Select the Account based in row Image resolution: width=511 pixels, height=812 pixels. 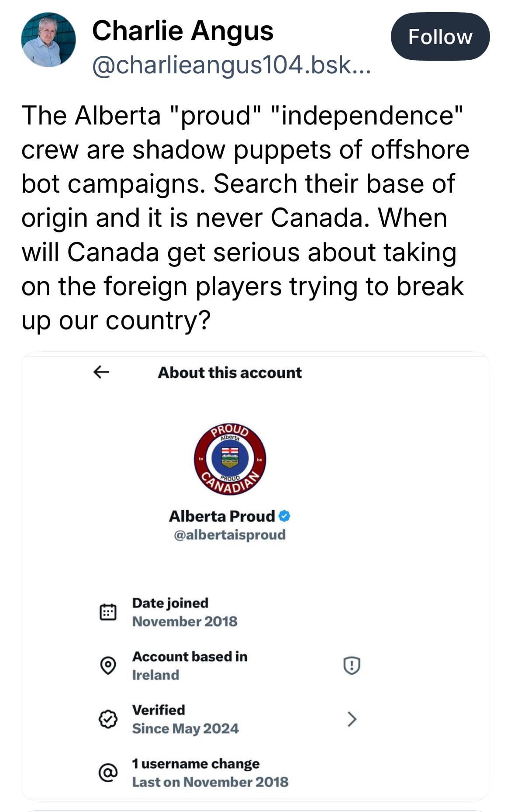(x=190, y=666)
